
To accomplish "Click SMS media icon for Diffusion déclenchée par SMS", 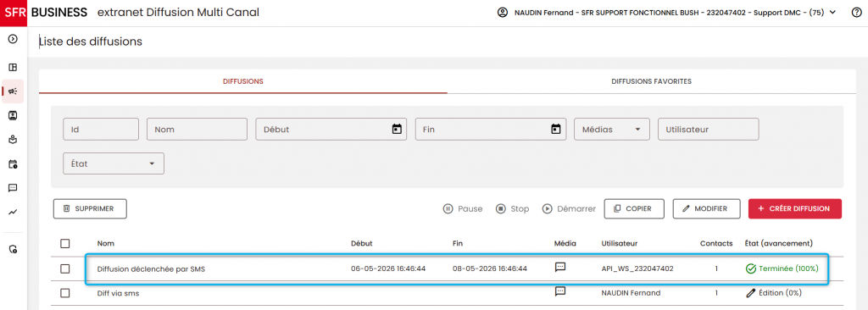I will 559,268.
